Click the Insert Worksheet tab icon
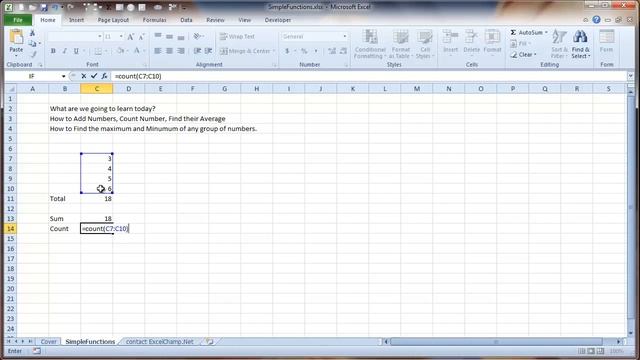 coord(210,341)
